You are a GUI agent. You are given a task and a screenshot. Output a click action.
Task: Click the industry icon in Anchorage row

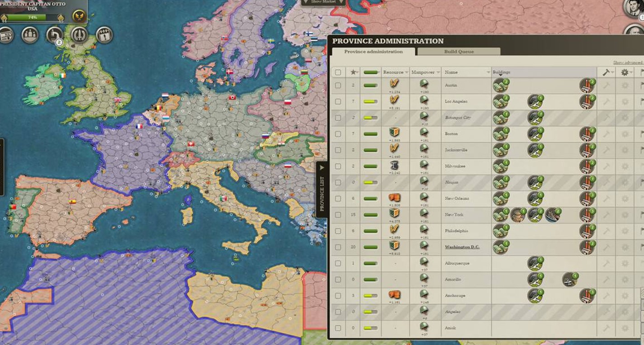[587, 296]
